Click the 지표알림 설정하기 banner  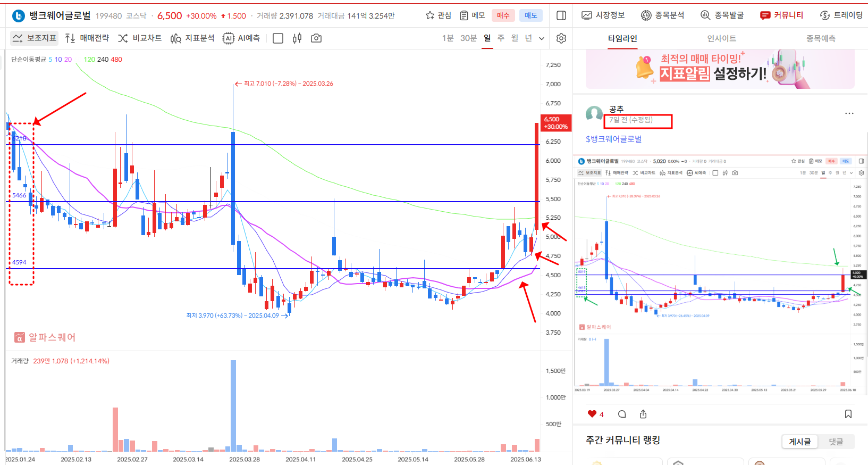click(x=720, y=69)
